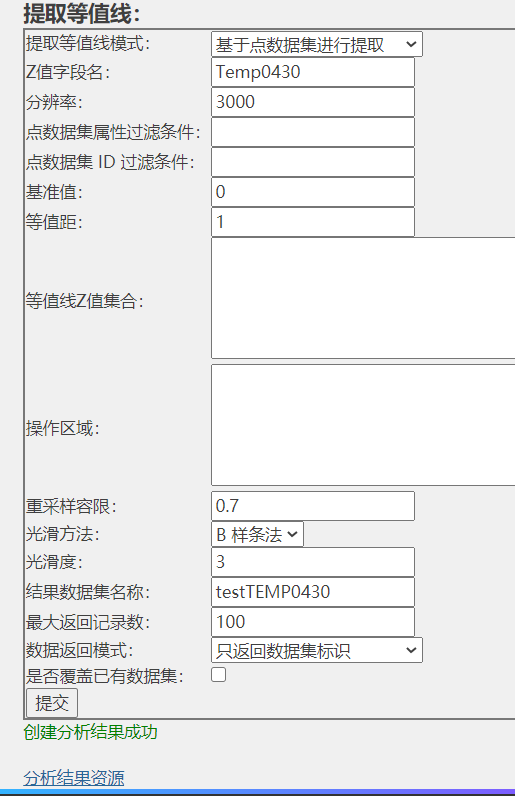
Task: Click the 点数据集 ID 过滤条件 field
Action: pyautogui.click(x=313, y=162)
